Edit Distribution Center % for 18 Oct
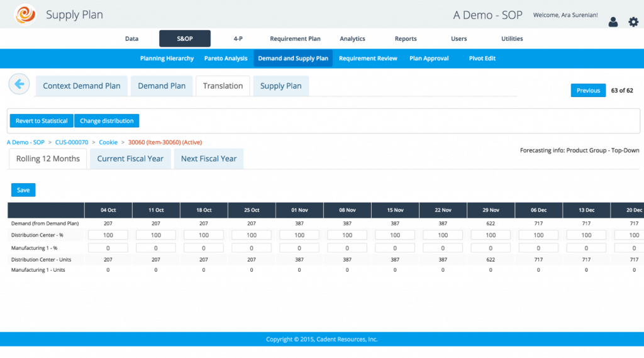This screenshot has width=644, height=358. (204, 235)
